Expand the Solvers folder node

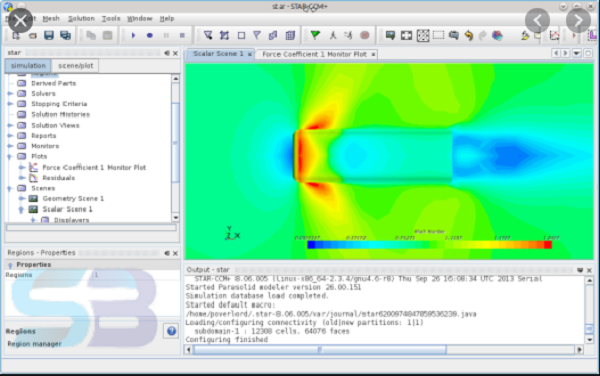(x=10, y=94)
